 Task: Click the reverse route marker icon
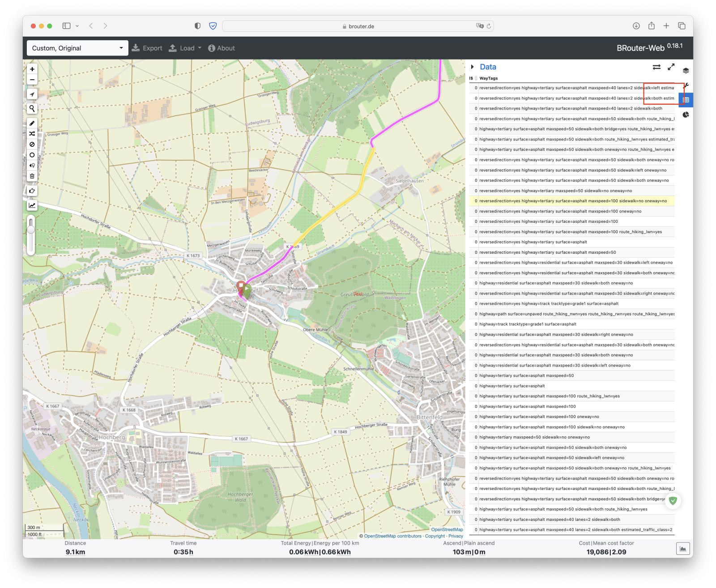coord(32,166)
